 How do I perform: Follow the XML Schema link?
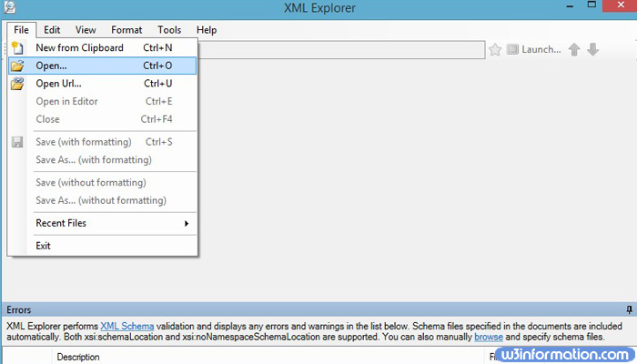(127, 326)
